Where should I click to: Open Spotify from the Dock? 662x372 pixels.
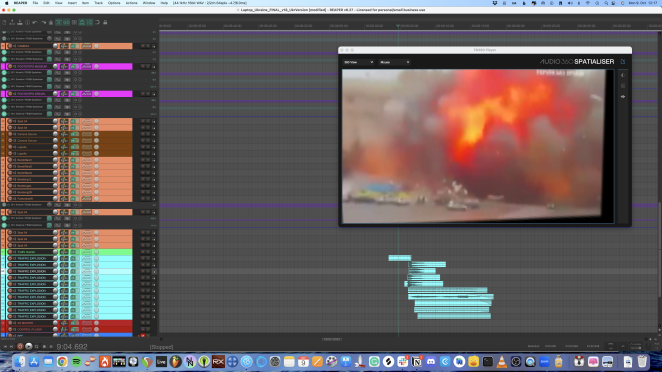76,362
